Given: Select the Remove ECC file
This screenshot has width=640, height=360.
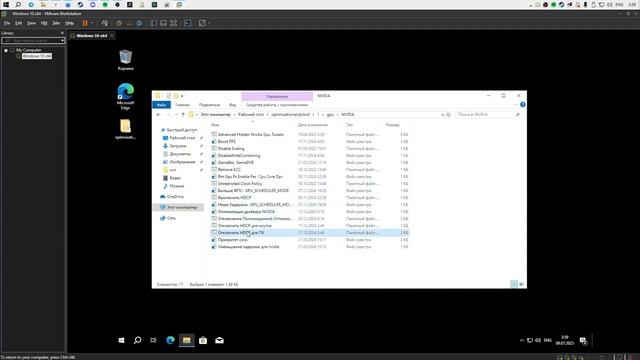Looking at the screenshot, I should click(229, 169).
